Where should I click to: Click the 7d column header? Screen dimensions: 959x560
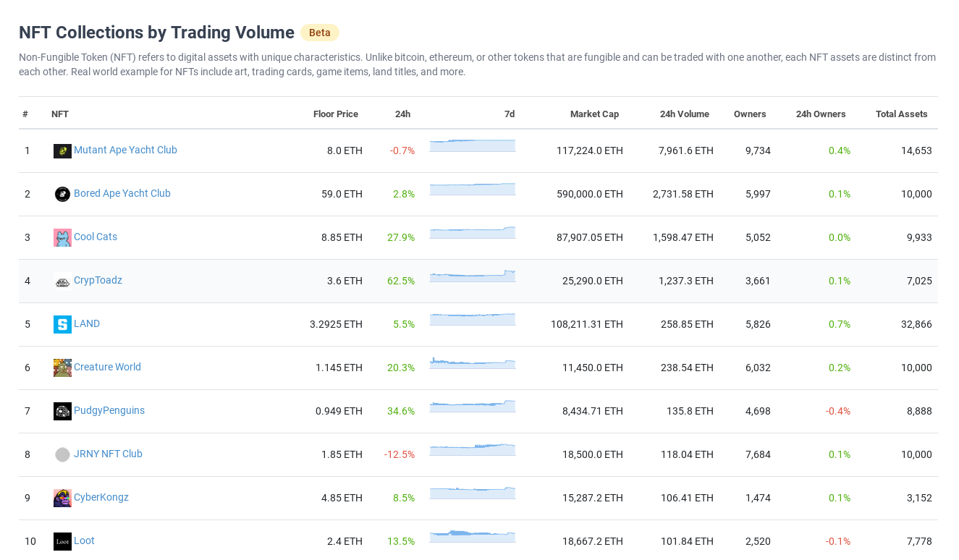coord(510,114)
